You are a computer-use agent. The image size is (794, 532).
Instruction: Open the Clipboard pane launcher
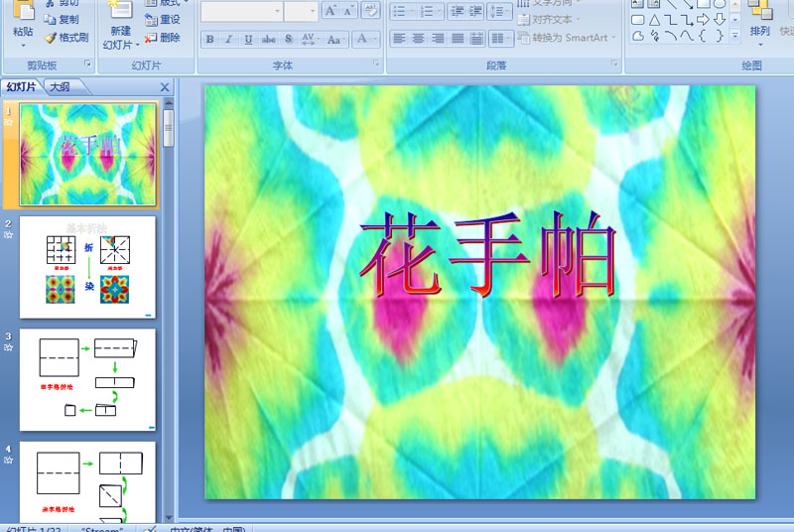(87, 64)
